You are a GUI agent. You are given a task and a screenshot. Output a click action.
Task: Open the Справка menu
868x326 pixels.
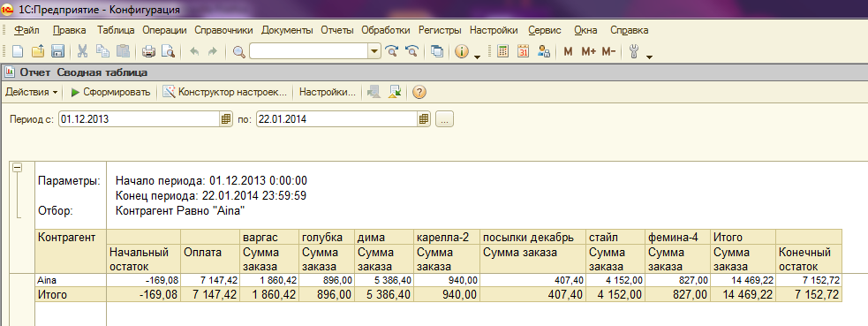(x=629, y=30)
